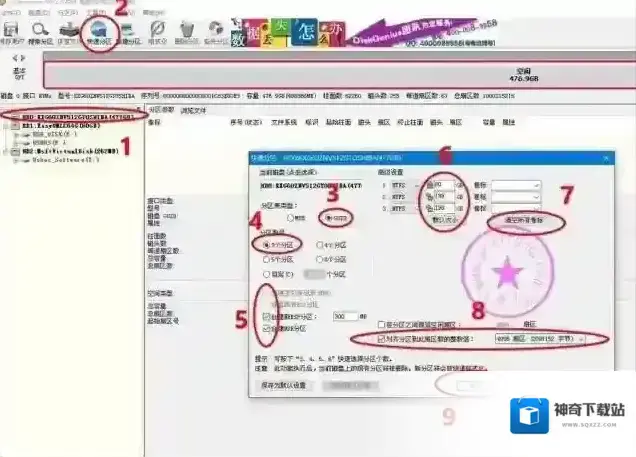This screenshot has width=636, height=457.
Task: Open the sector alignment size dropdown
Action: 580,340
